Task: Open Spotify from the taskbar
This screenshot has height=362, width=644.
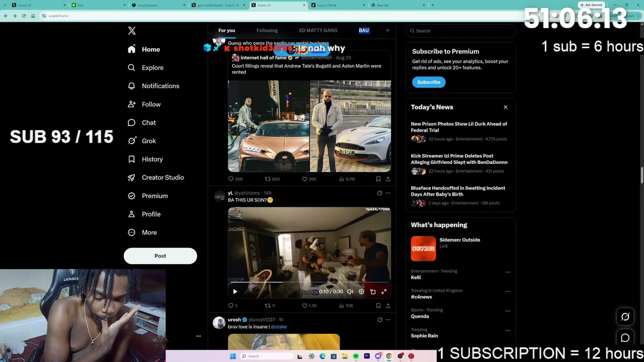Action: [x=356, y=356]
